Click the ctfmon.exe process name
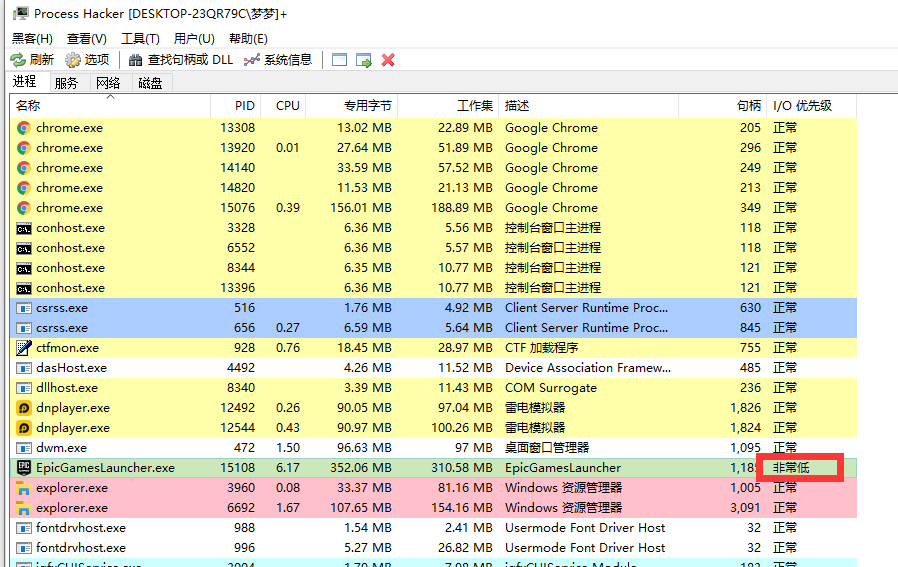Screen dimensions: 898x567 point(68,348)
